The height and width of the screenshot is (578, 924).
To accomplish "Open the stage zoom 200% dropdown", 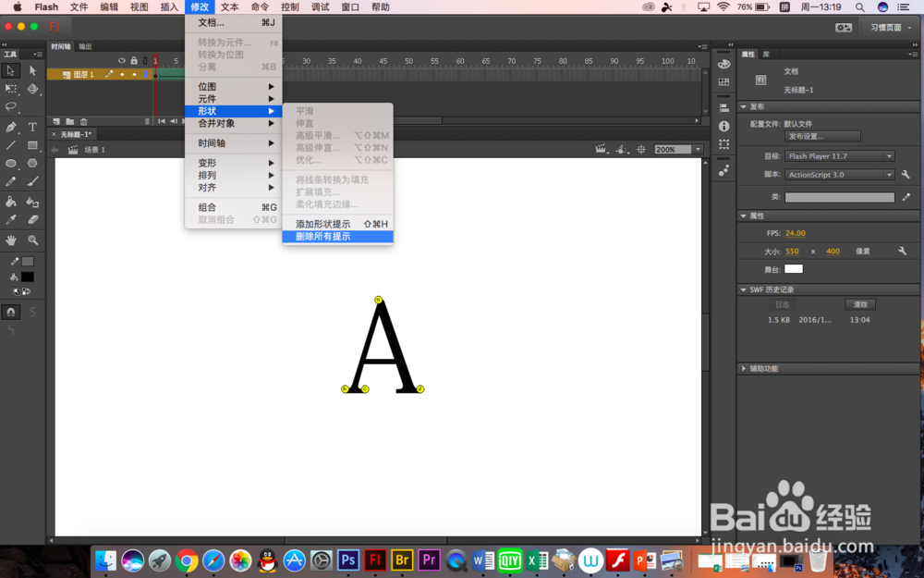I will (x=699, y=150).
